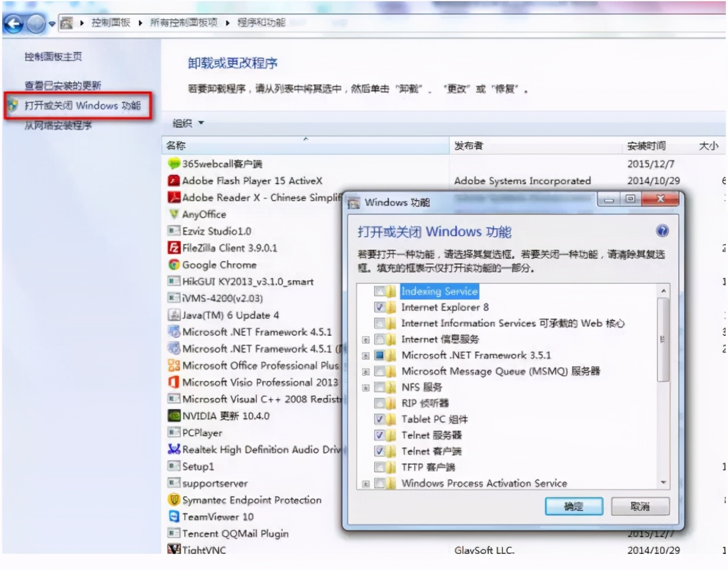Click the Google Chrome icon
Image resolution: width=728 pixels, height=570 pixels.
coord(174,265)
